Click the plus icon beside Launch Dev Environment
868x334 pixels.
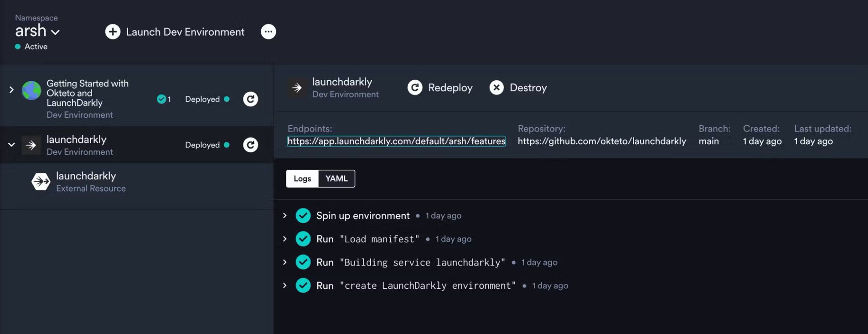point(112,31)
